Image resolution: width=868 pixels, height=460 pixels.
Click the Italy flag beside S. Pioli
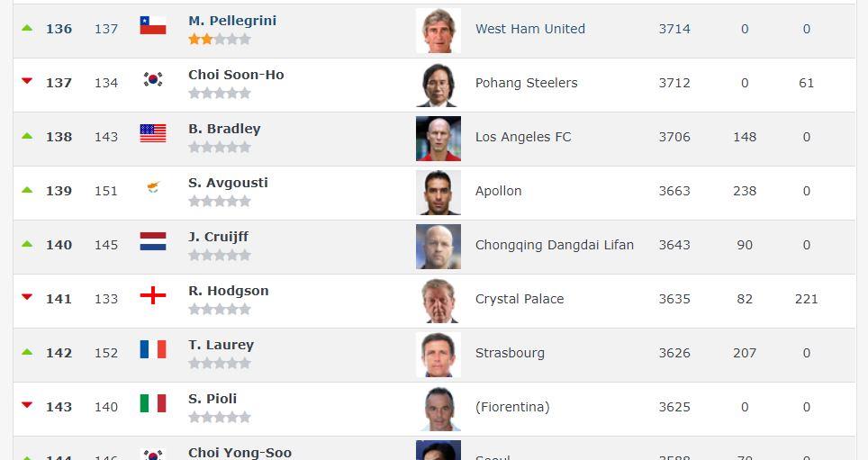click(153, 403)
